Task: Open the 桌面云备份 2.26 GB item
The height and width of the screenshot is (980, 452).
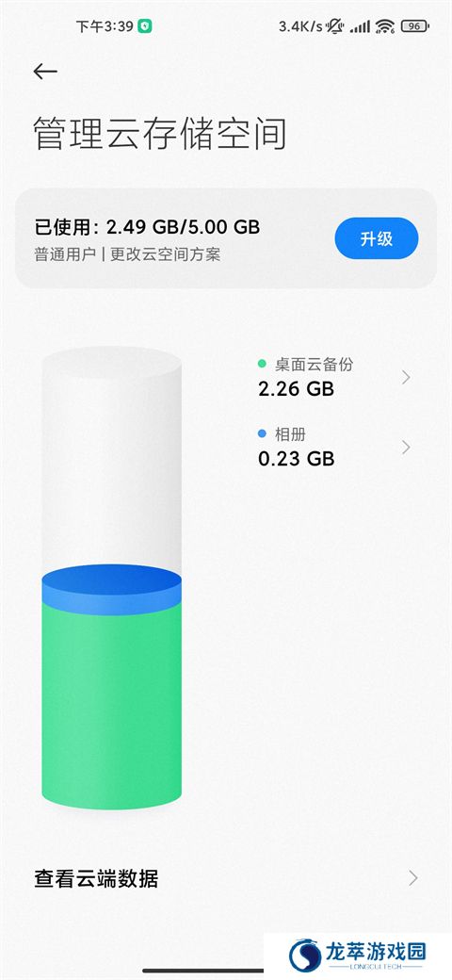Action: pos(334,377)
